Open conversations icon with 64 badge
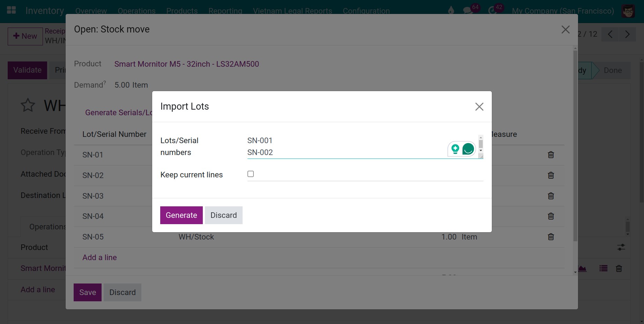The image size is (644, 324). pos(468,10)
